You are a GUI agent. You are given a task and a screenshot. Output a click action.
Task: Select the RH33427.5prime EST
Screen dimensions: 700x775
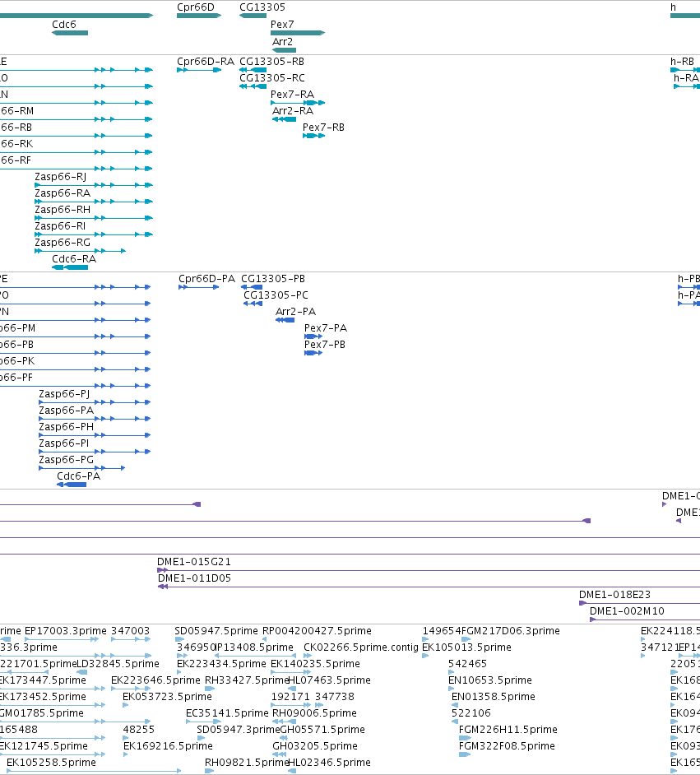pyautogui.click(x=210, y=689)
